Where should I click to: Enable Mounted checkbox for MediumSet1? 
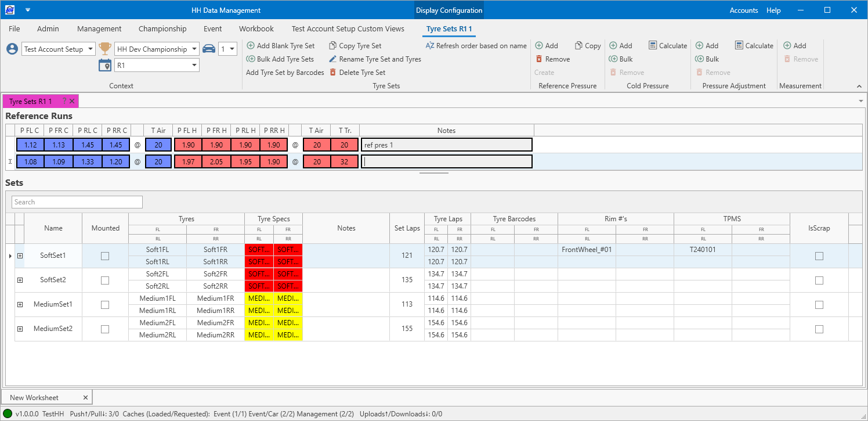pyautogui.click(x=105, y=305)
